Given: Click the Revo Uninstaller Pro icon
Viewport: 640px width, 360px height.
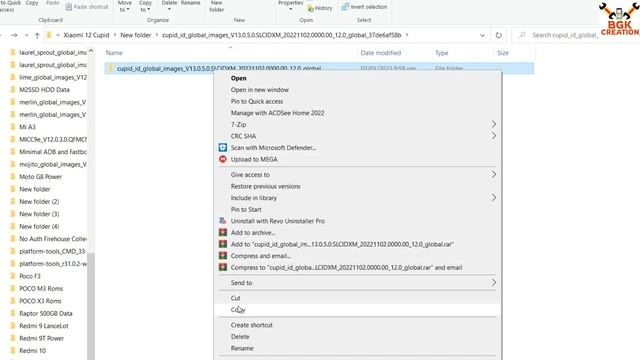Looking at the screenshot, I should point(222,221).
